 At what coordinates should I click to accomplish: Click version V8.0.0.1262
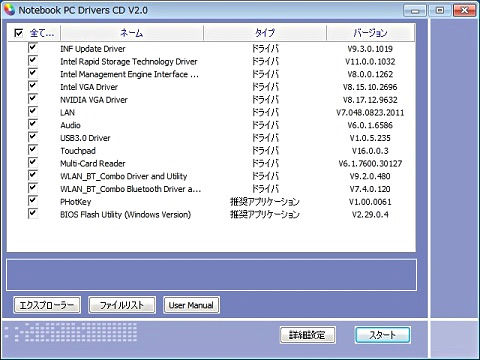[370, 74]
